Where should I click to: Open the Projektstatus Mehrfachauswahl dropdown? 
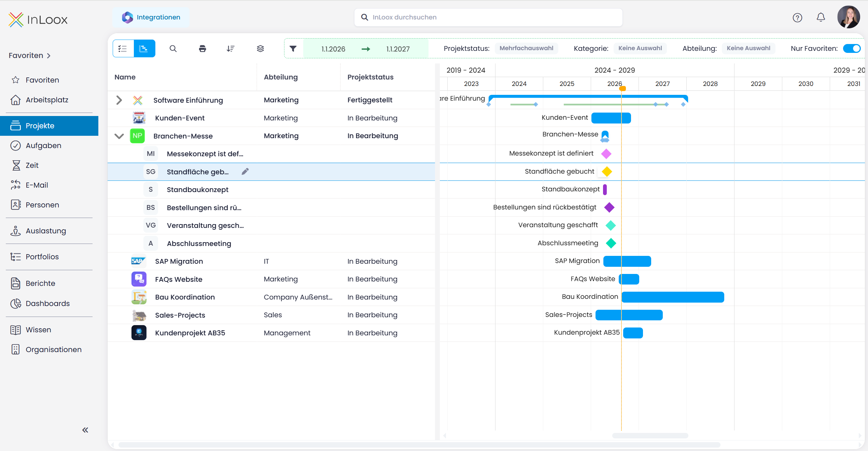click(x=526, y=48)
